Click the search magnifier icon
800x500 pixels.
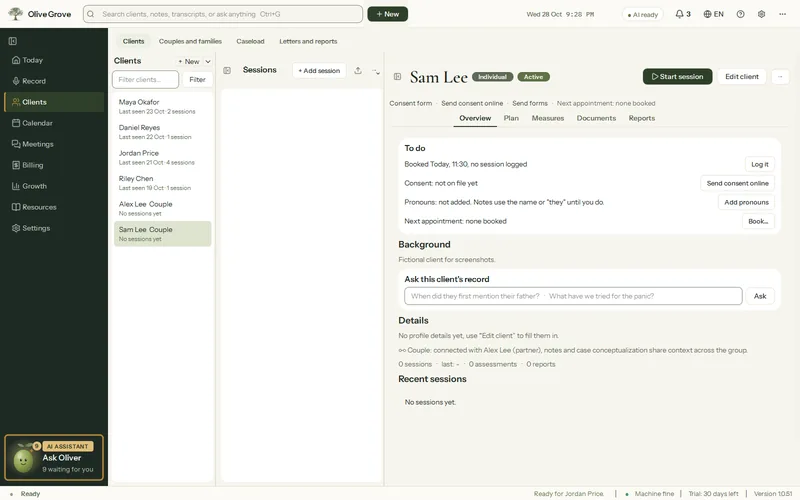coord(91,14)
